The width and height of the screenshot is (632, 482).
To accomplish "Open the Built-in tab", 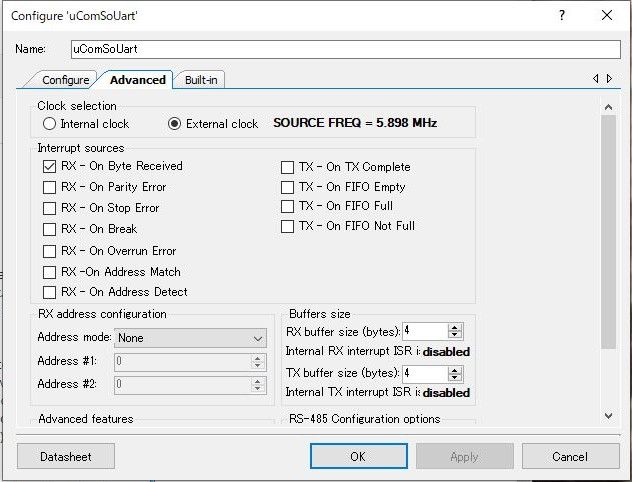I will [201, 80].
